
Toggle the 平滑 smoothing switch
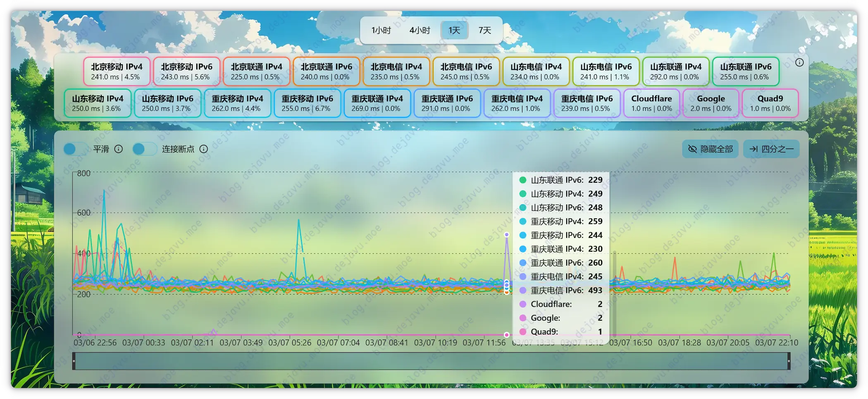click(x=75, y=149)
